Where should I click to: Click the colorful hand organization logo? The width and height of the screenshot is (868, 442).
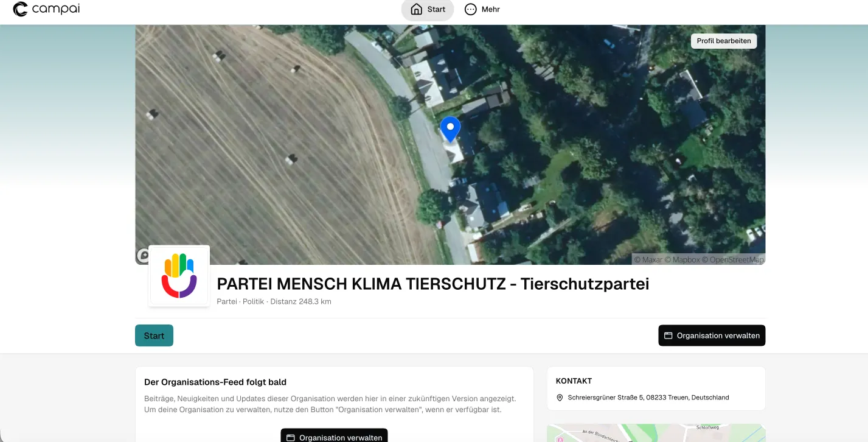coord(179,276)
